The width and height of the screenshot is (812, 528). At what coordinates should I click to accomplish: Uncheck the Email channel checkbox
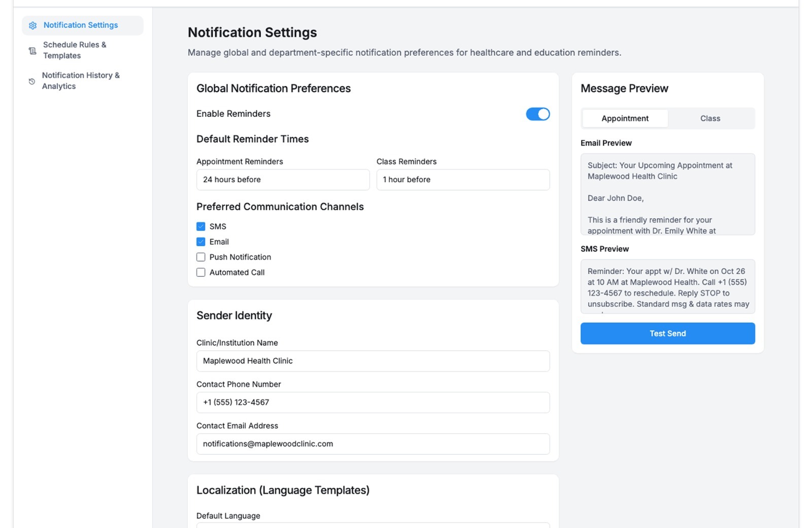pyautogui.click(x=201, y=242)
